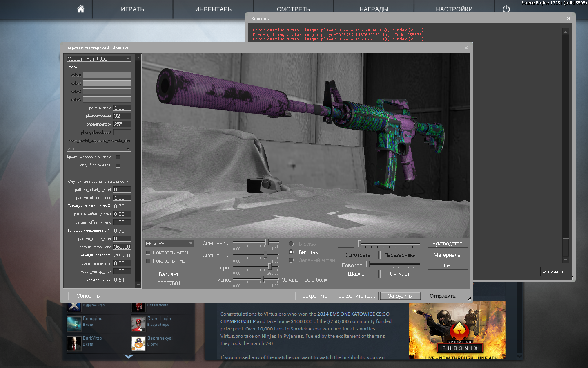
Task: Open ЧаВо button
Action: 448,266
